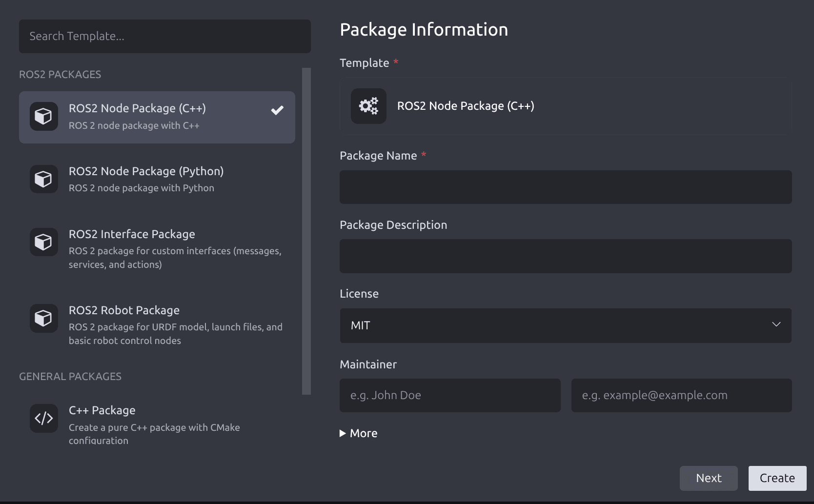This screenshot has width=814, height=504.
Task: Click the cube icon beside ROS 2 node package with C++
Action: pos(43,116)
